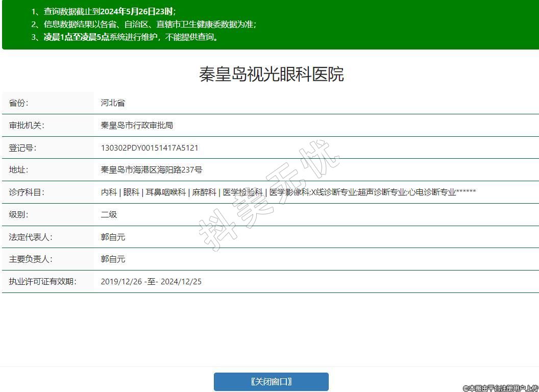This screenshot has width=539, height=392.
Task: Click the name in the 主要负责人 row
Action: [113, 259]
